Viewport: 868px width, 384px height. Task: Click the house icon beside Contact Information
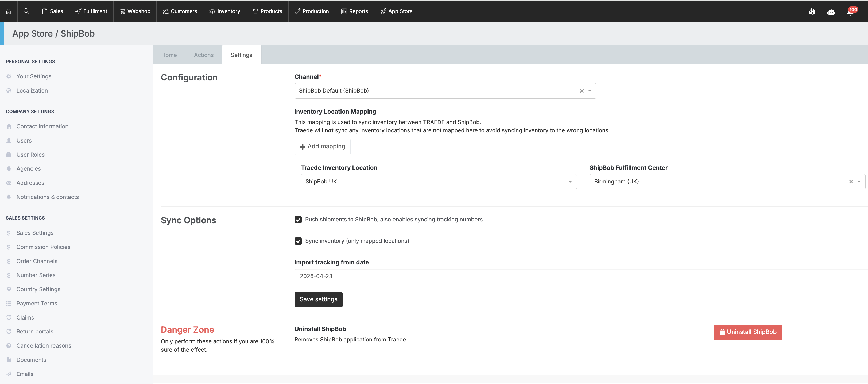click(x=9, y=126)
